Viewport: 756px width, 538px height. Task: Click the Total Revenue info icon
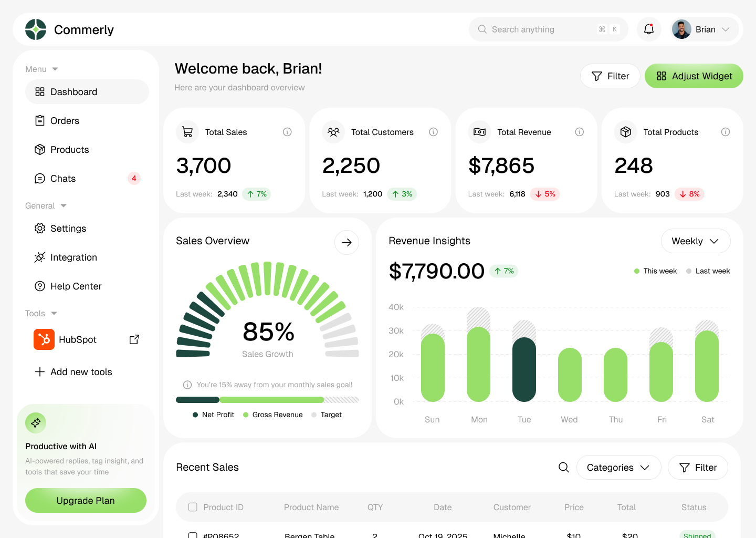point(579,132)
